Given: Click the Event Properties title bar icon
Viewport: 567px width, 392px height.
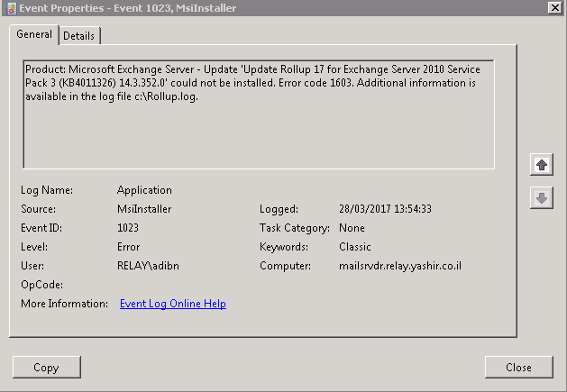Looking at the screenshot, I should coord(12,8).
